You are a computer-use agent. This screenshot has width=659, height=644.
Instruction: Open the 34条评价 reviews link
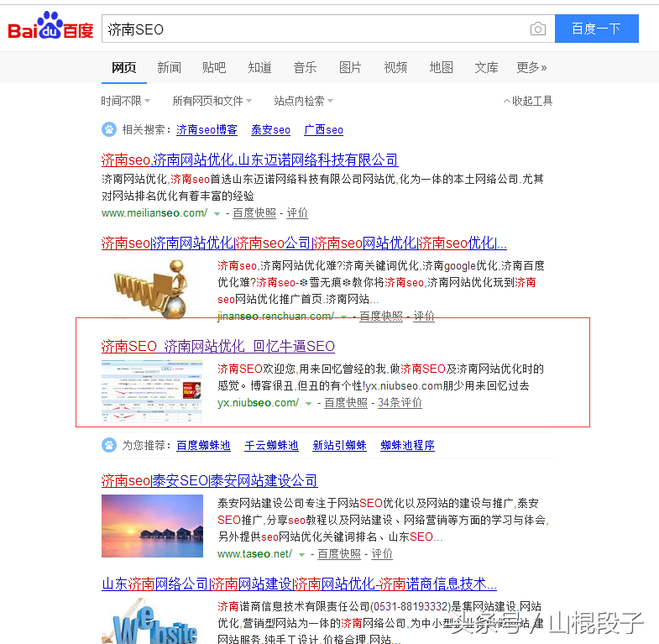pyautogui.click(x=400, y=403)
